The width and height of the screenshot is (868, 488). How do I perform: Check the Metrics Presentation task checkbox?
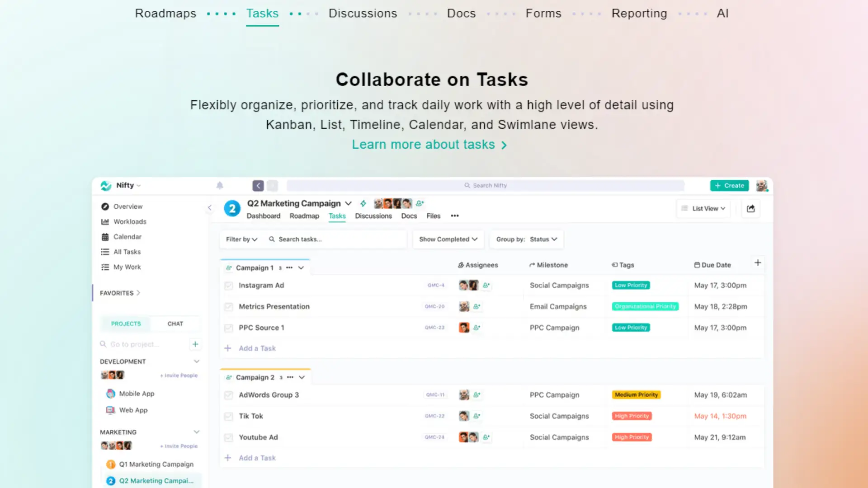[229, 307]
